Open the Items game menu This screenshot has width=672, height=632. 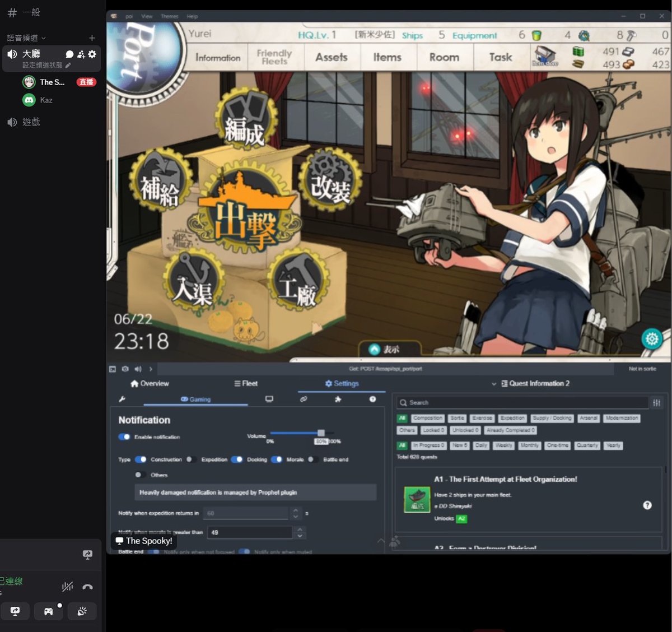388,57
